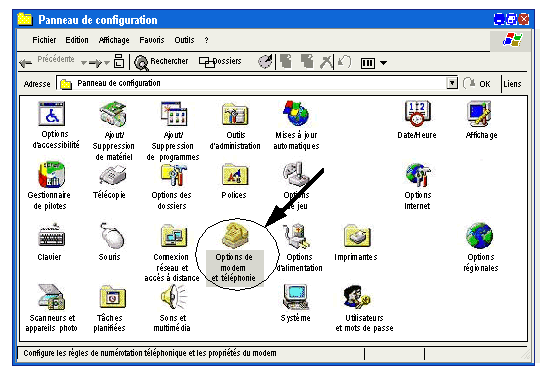This screenshot has width=552, height=372.
Task: Open Ajout/Suppression de programmes
Action: pyautogui.click(x=174, y=114)
